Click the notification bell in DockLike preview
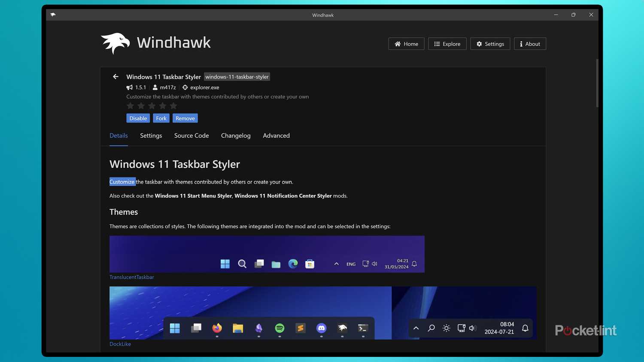The width and height of the screenshot is (644, 362). click(525, 328)
